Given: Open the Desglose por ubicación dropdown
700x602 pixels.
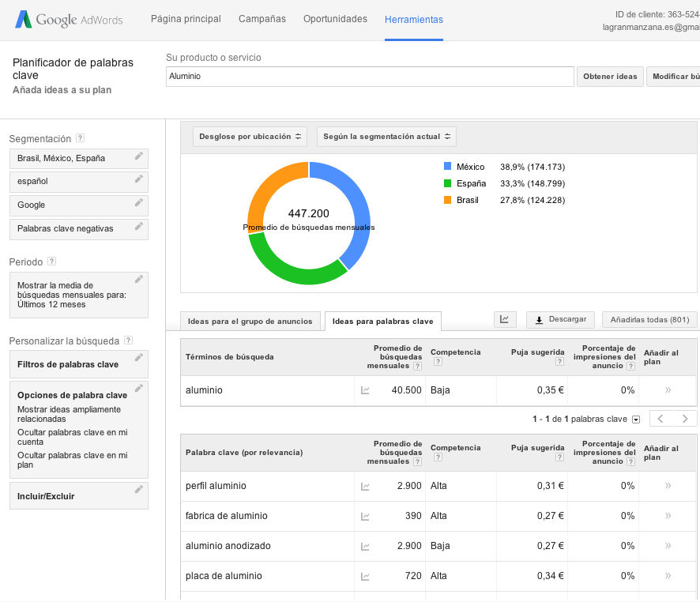Looking at the screenshot, I should pyautogui.click(x=251, y=137).
